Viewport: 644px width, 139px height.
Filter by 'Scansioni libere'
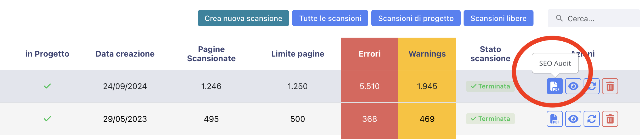pos(498,18)
